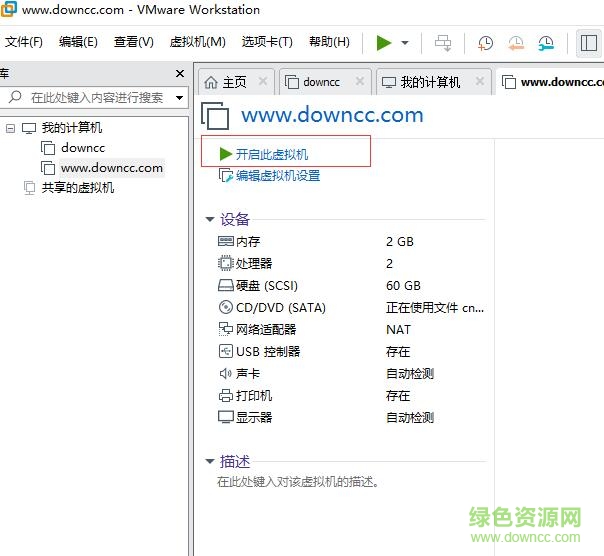The width and height of the screenshot is (604, 556).
Task: Collapse the 我的计算机 tree node
Action: click(10, 128)
